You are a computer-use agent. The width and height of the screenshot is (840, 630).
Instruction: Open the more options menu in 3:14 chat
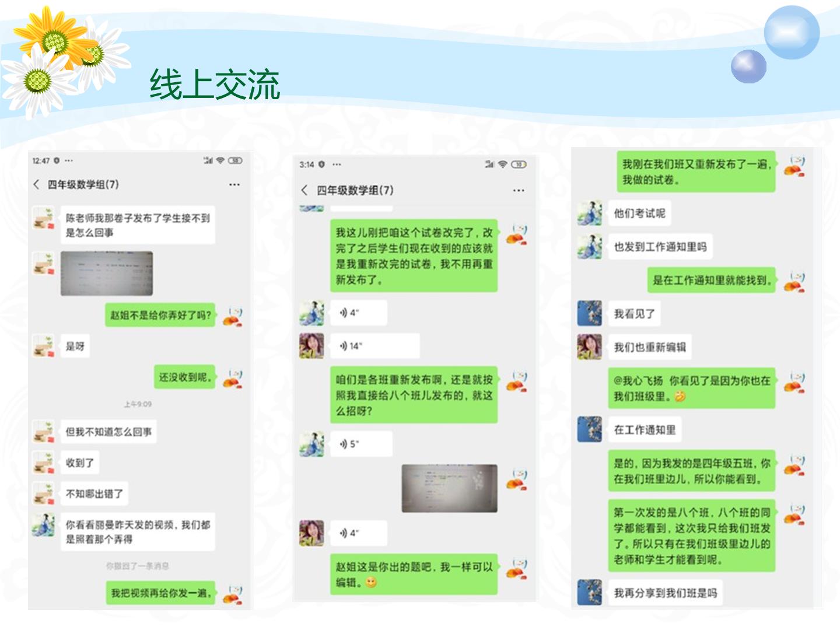[x=519, y=190]
